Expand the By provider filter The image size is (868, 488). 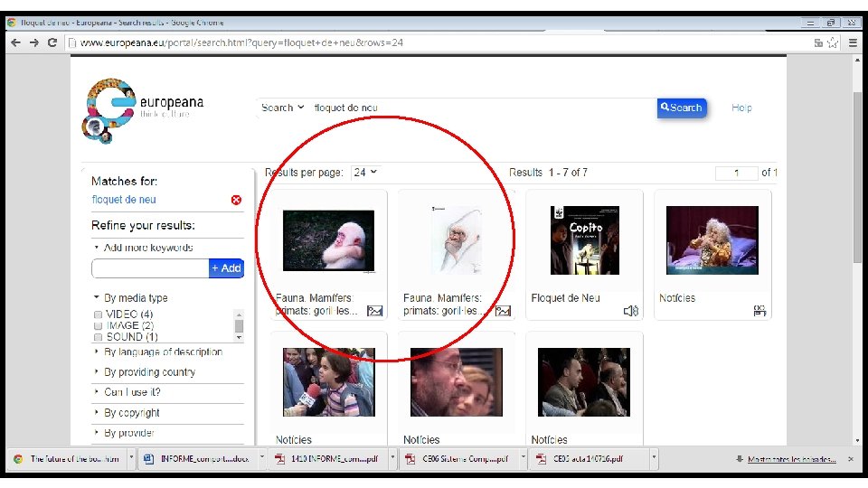point(124,433)
